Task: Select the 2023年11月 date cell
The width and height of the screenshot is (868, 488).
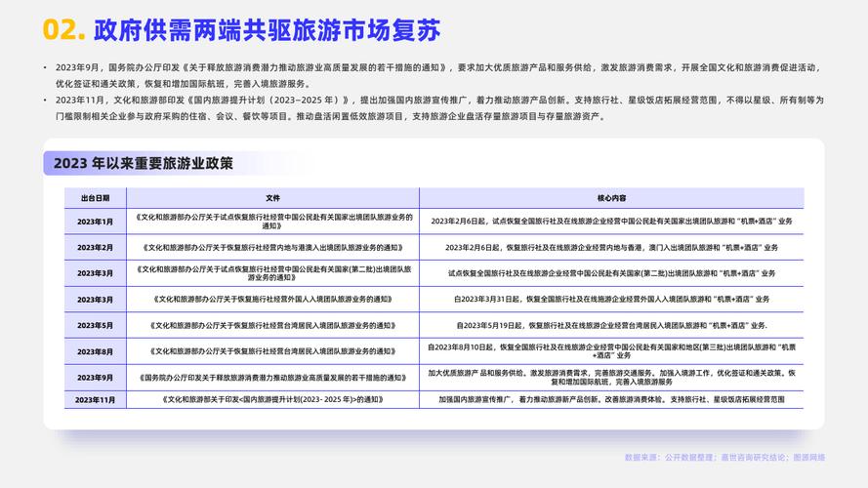Action: pos(96,399)
